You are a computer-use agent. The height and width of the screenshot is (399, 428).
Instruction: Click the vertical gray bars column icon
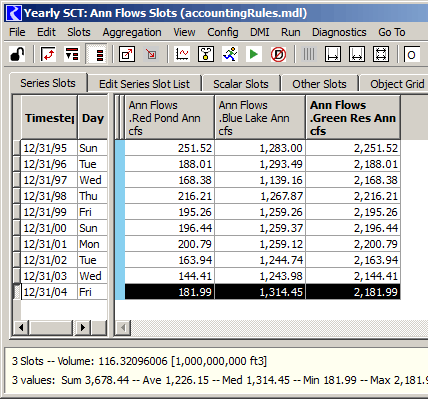[x=309, y=54]
